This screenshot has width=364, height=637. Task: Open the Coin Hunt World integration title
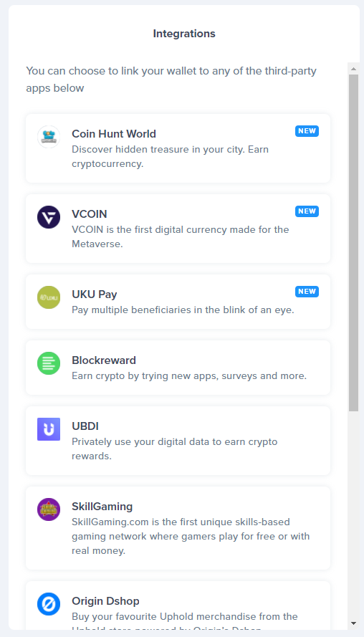[114, 134]
